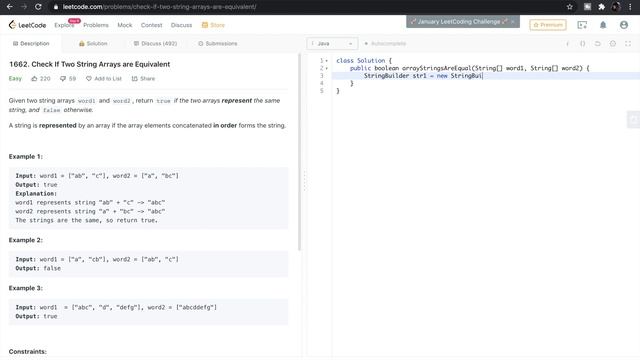The height and width of the screenshot is (360, 640).
Task: Open the LeetCode playground icon
Action: click(x=582, y=25)
